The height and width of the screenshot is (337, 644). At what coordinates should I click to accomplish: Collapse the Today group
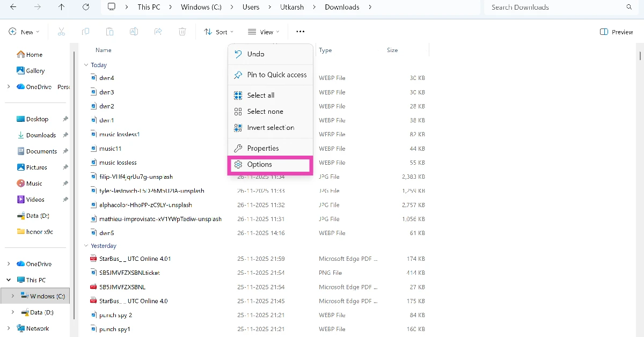(86, 65)
